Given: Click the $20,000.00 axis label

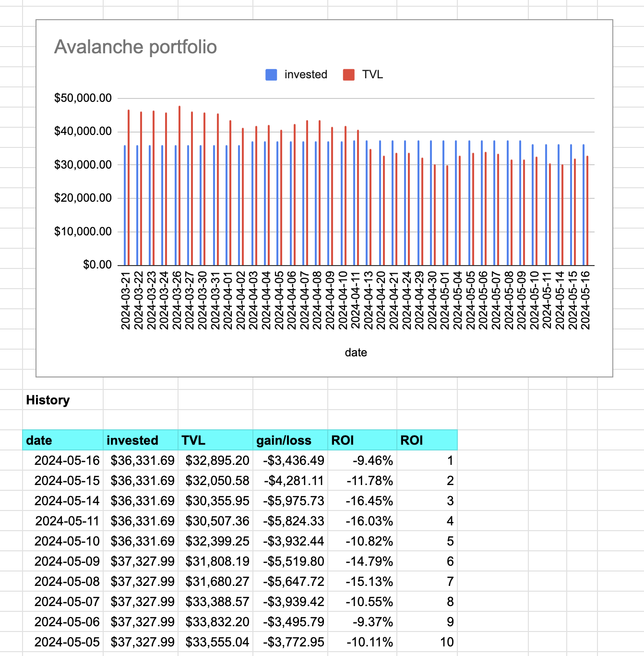Looking at the screenshot, I should click(83, 198).
